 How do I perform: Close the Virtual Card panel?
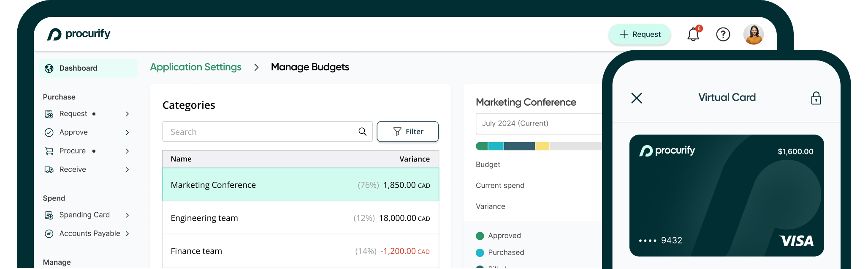pos(637,98)
